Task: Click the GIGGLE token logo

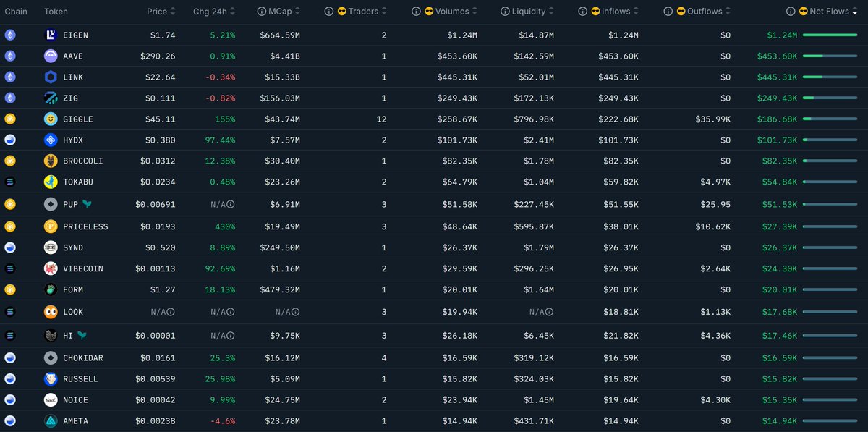Action: pos(51,119)
